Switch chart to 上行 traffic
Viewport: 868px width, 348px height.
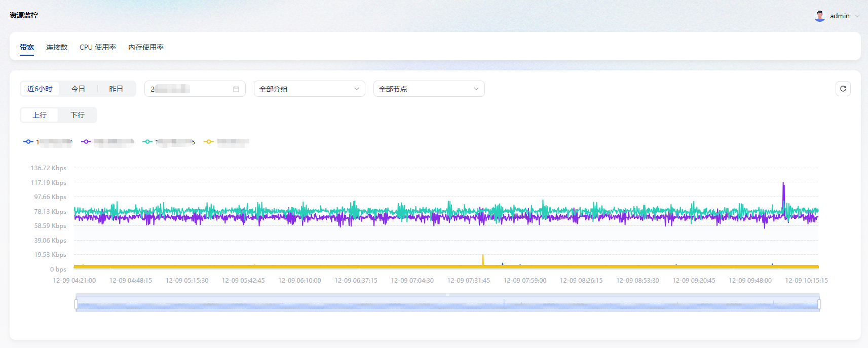click(x=40, y=115)
